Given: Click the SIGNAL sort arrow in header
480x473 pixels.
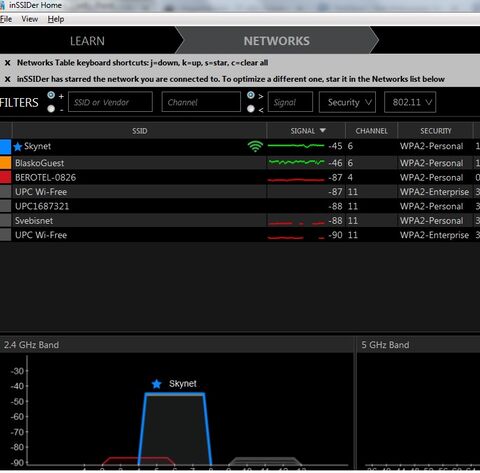Looking at the screenshot, I should (322, 131).
